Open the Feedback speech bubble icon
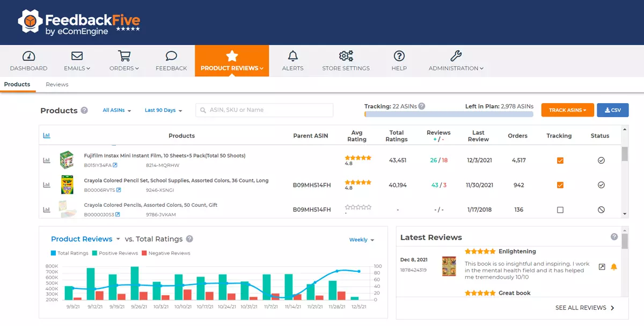 [171, 56]
